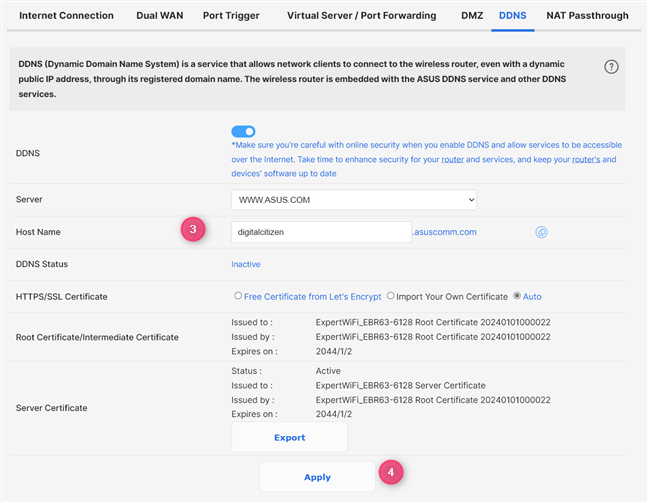The height and width of the screenshot is (503, 648).
Task: Select the DDNS tab
Action: coord(512,16)
